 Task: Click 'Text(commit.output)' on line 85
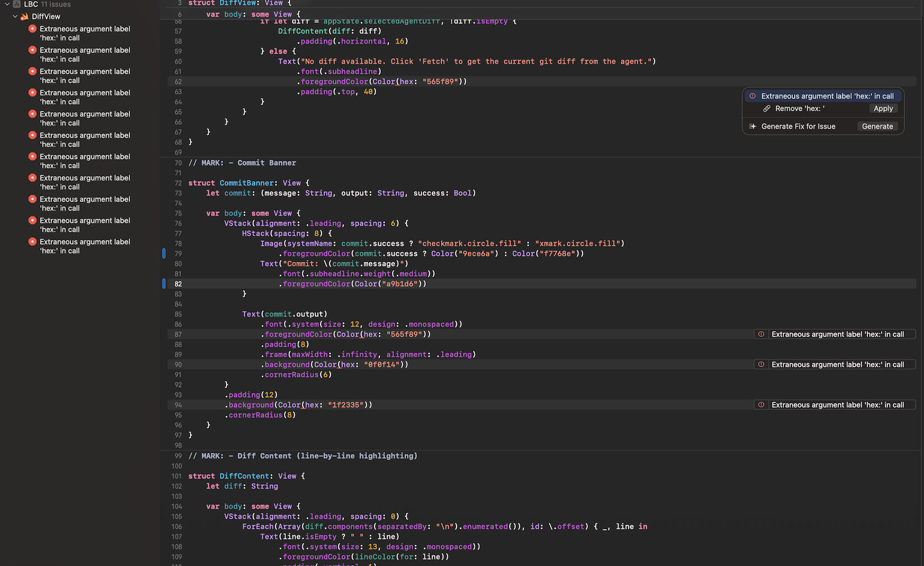tap(285, 314)
